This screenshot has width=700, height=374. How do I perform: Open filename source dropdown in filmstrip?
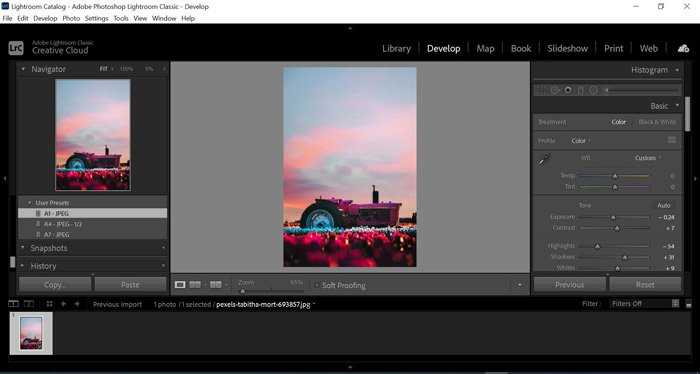313,304
